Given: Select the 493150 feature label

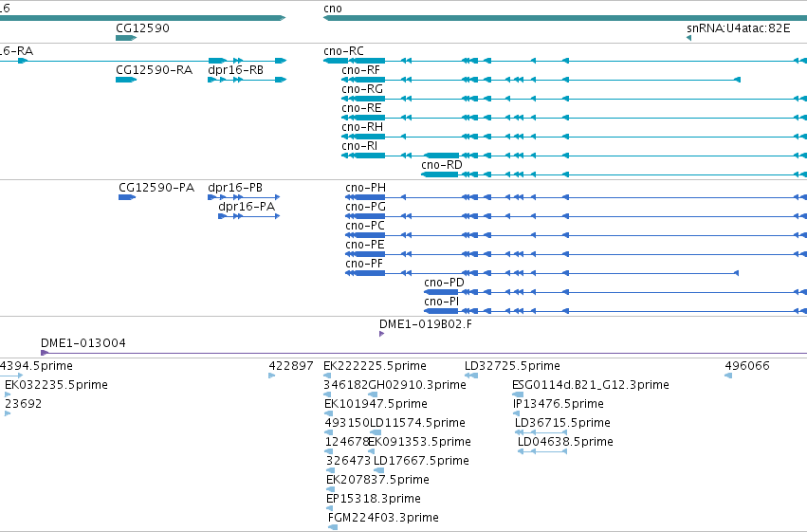Looking at the screenshot, I should point(347,423).
